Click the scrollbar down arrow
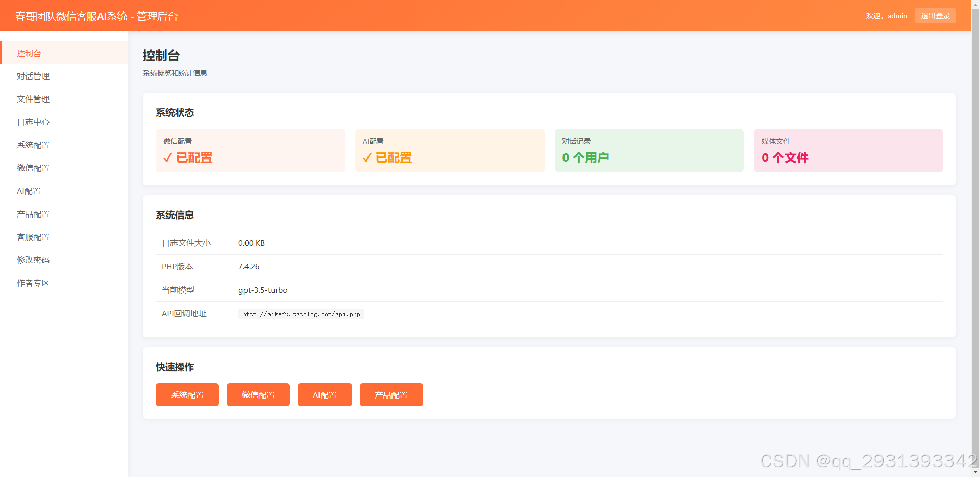The width and height of the screenshot is (980, 477). point(975,473)
